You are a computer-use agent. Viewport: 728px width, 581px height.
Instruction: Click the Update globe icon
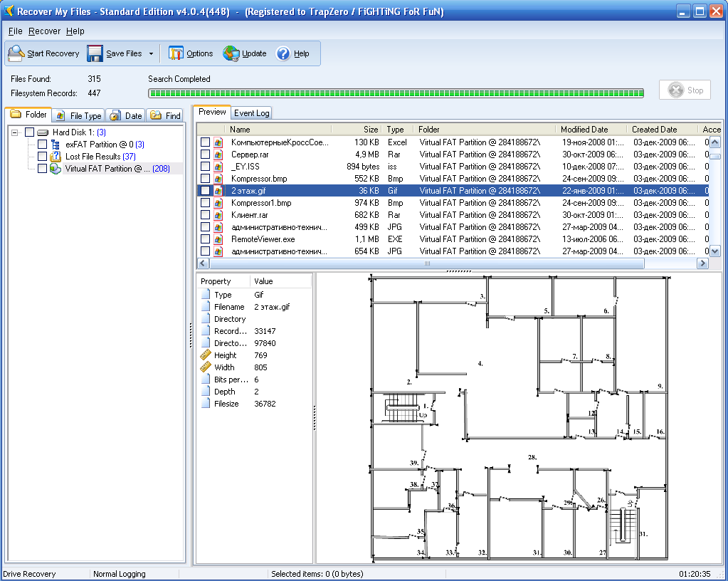click(231, 53)
